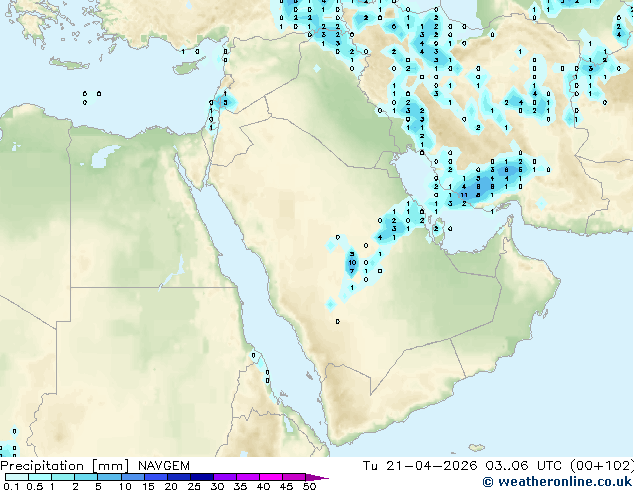Select the legend swatch between 10 and 15
Screen dimensions: 634x490
pos(133,477)
